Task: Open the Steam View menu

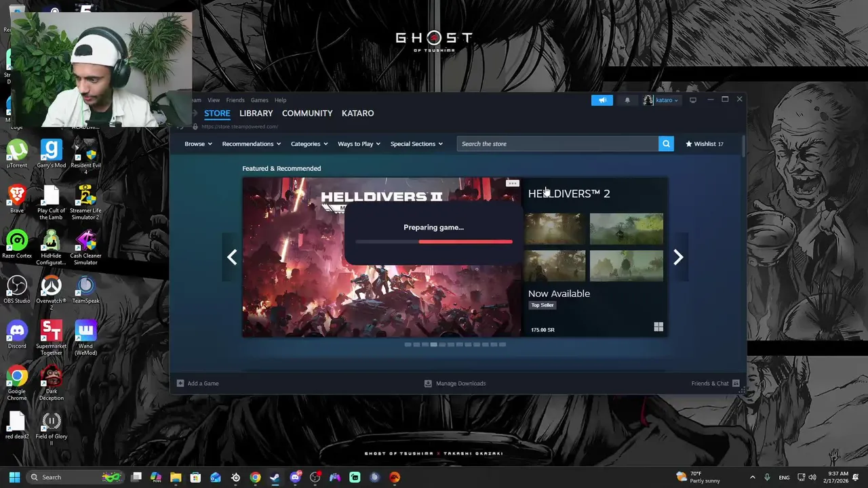Action: pos(214,100)
